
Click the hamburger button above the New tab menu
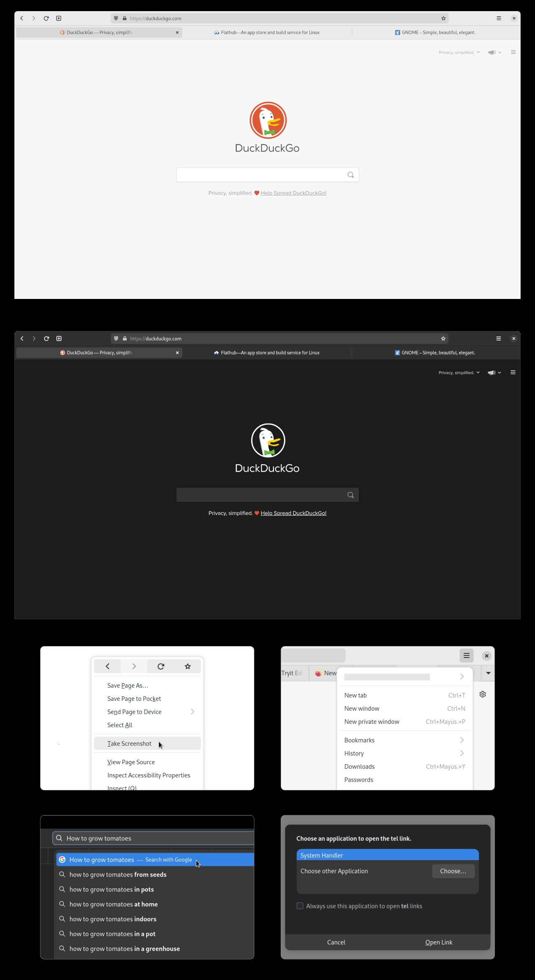[467, 656]
